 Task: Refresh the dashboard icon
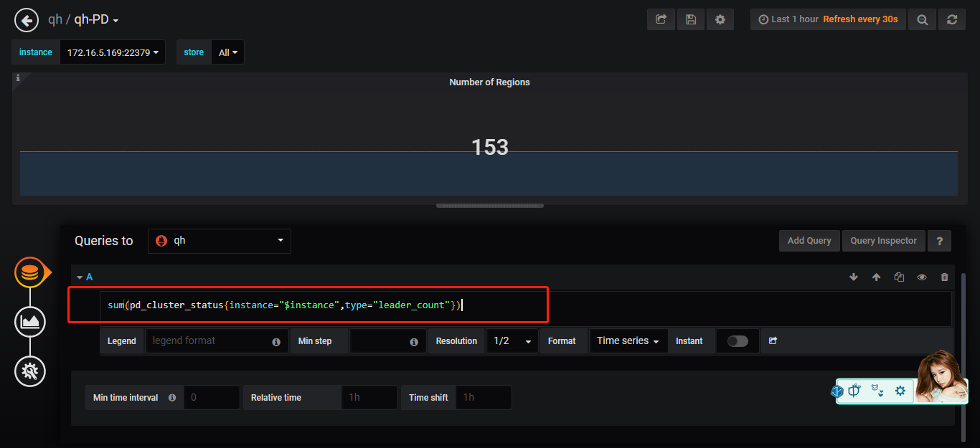pyautogui.click(x=952, y=19)
